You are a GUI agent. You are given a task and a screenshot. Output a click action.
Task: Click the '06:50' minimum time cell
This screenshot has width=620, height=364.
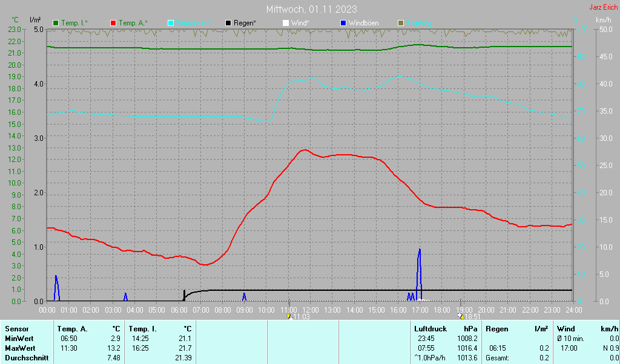pyautogui.click(x=69, y=339)
